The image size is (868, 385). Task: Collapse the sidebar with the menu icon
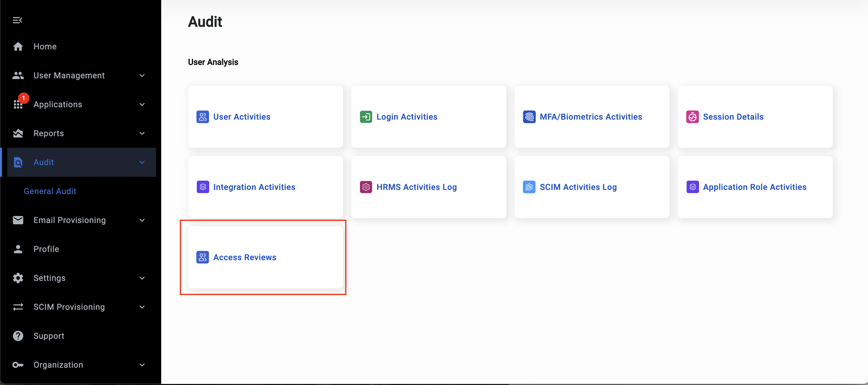18,20
